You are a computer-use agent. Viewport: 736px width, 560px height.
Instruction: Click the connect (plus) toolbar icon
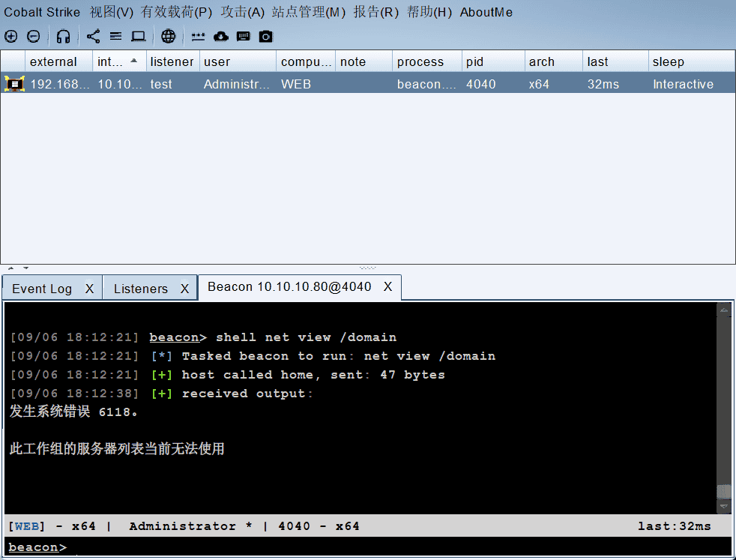tap(10, 36)
